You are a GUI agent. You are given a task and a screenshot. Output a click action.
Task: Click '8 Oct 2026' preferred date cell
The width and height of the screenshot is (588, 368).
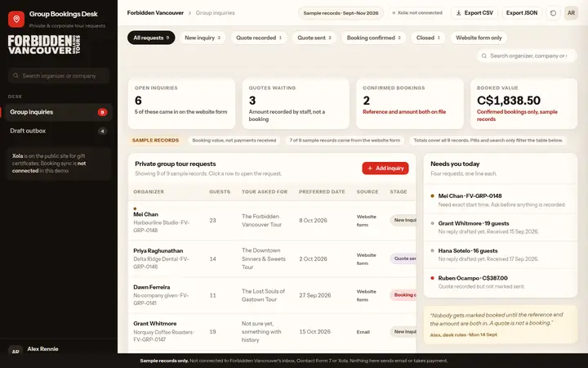pyautogui.click(x=313, y=221)
